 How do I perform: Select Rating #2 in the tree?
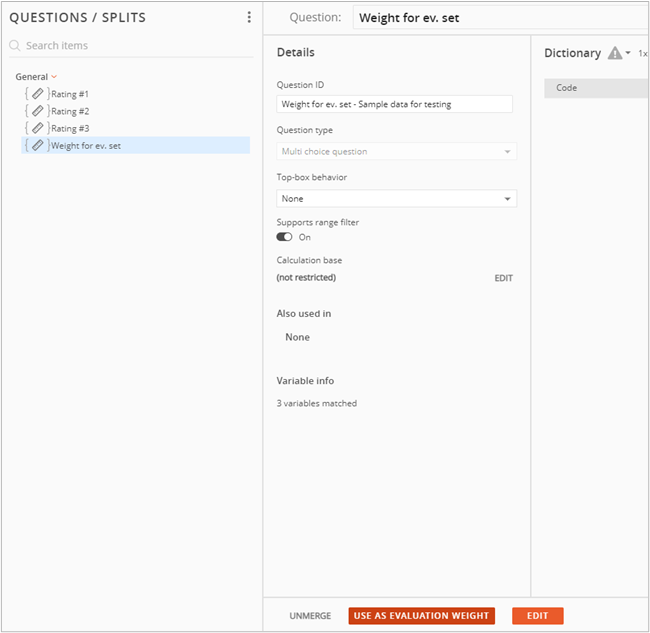[x=70, y=111]
